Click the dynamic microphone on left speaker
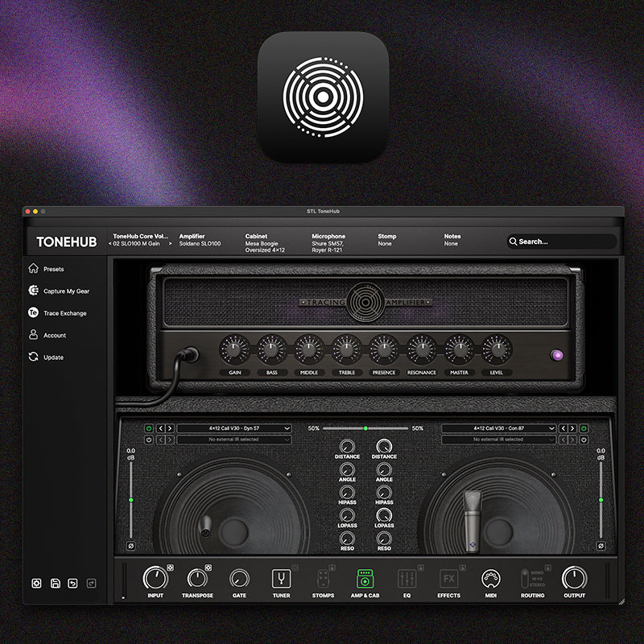The image size is (644, 644). pos(205,526)
